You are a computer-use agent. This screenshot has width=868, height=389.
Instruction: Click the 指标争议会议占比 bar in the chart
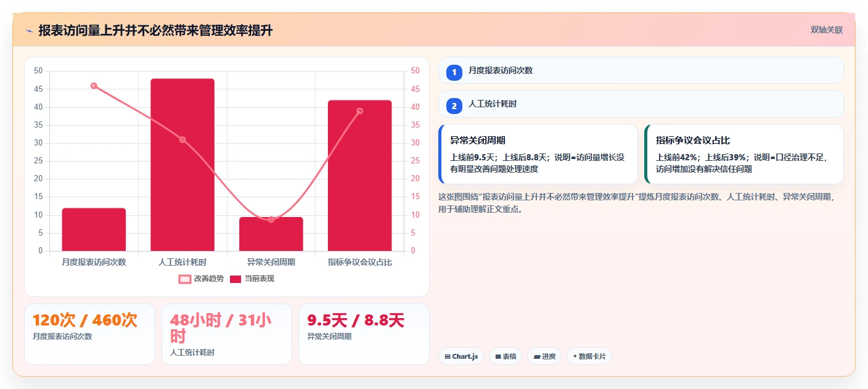(360, 176)
